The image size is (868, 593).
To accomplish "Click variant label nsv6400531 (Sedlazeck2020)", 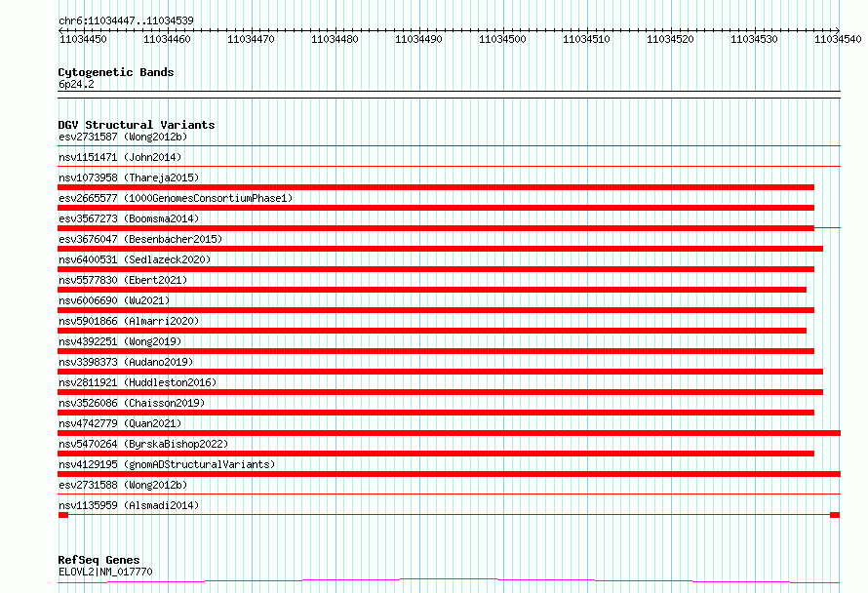I will [135, 259].
